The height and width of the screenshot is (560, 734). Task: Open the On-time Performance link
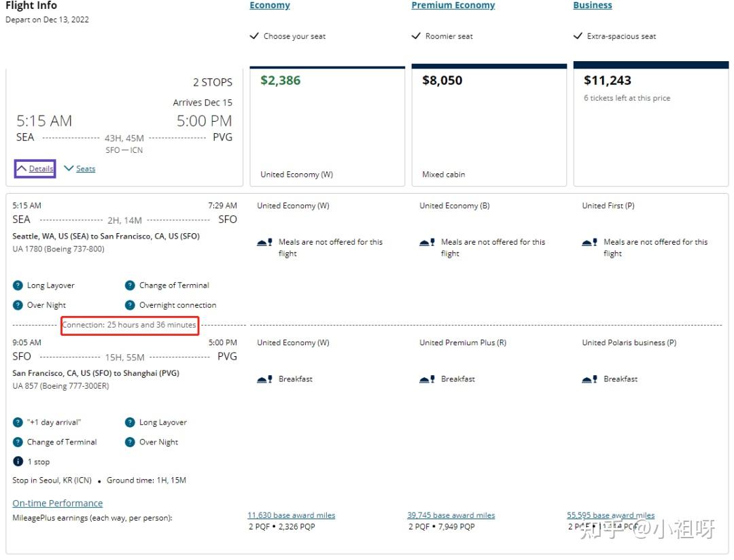coord(58,504)
